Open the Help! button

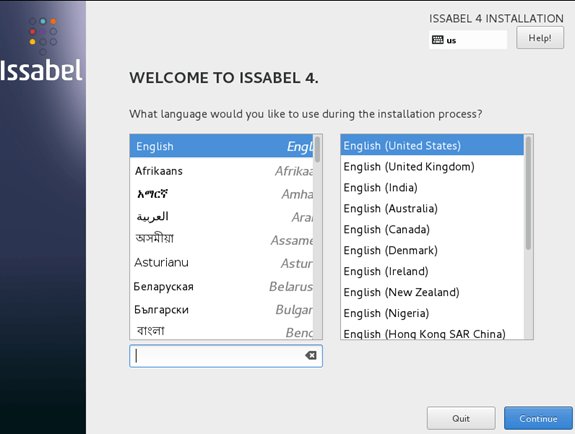pyautogui.click(x=540, y=38)
